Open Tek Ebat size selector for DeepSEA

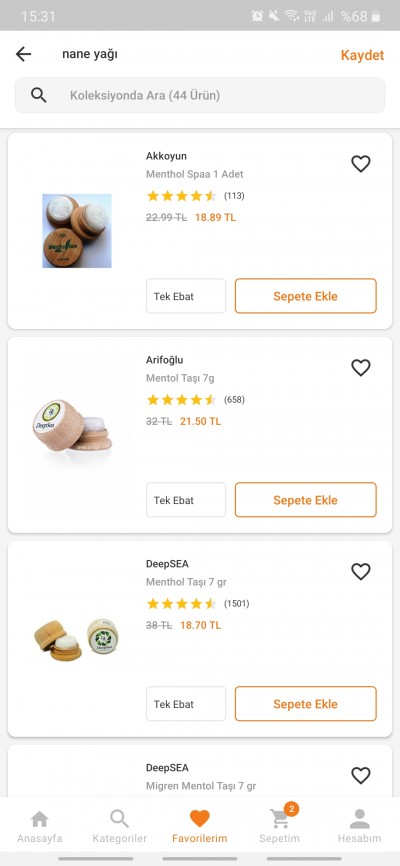click(x=186, y=704)
